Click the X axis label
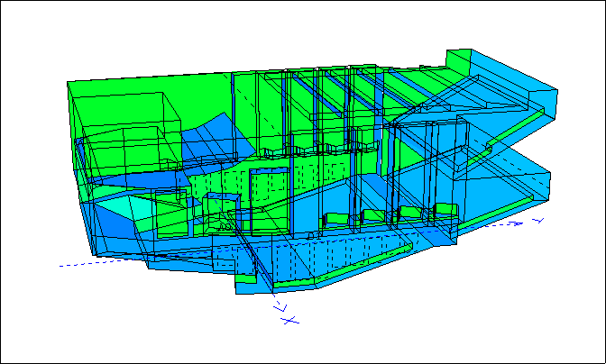606x364 pixels. [x=289, y=319]
